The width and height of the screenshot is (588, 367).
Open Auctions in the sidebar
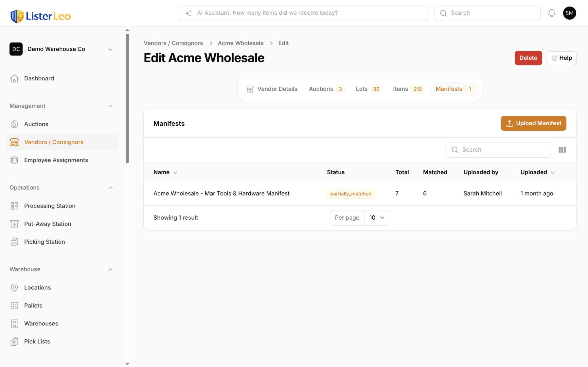point(62,124)
